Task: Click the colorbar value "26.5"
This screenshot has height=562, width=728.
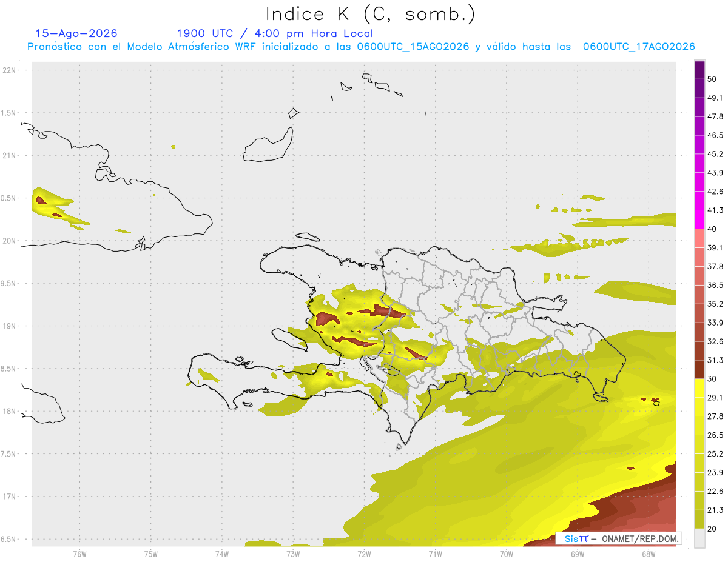Action: (x=715, y=435)
